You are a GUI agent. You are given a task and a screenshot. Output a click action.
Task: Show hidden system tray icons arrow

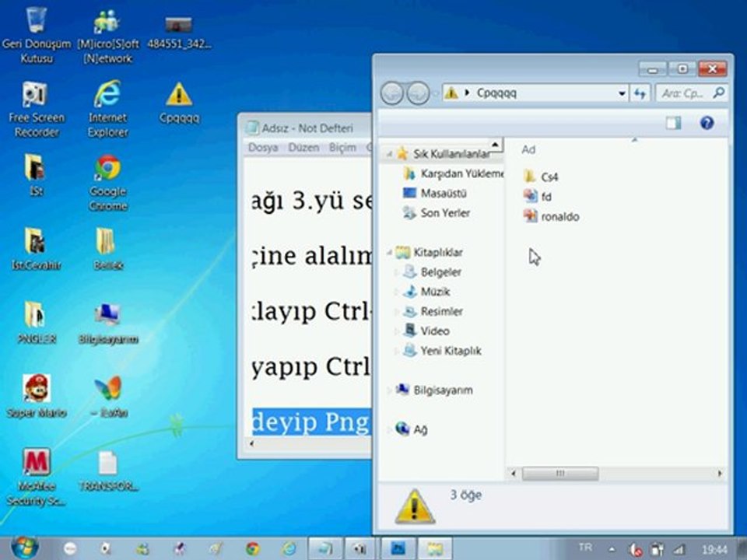point(612,549)
